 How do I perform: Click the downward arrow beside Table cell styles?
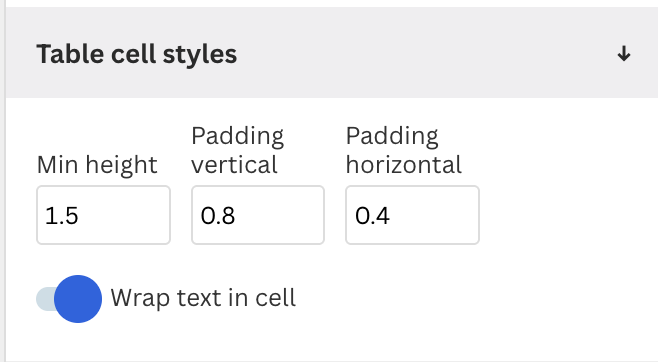pos(624,54)
